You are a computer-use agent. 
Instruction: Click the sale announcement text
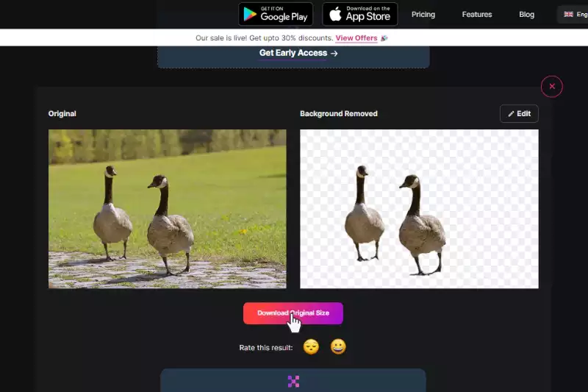(265, 38)
